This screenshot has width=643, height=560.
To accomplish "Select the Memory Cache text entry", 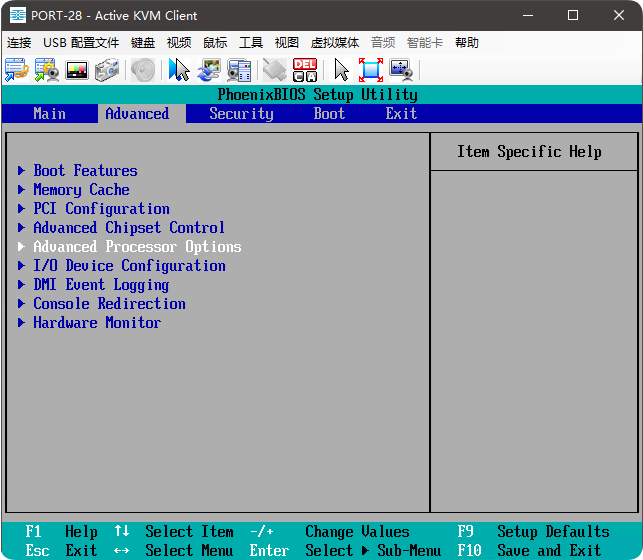I will coord(81,189).
